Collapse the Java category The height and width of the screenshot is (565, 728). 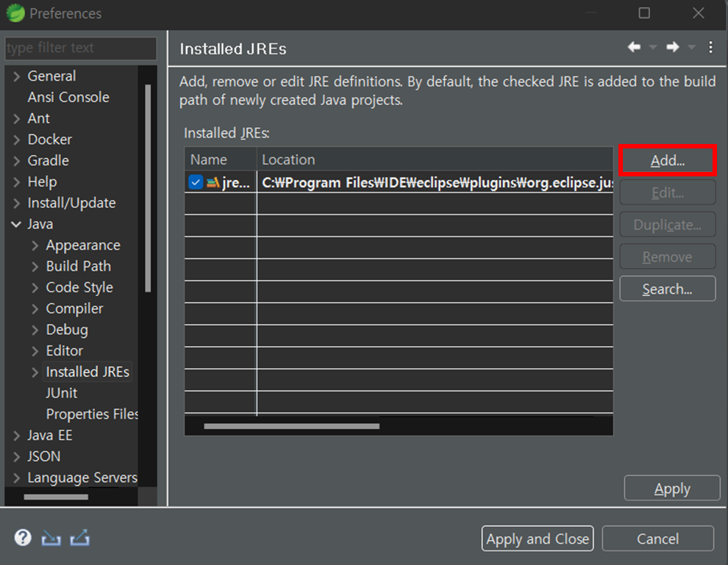pos(16,225)
